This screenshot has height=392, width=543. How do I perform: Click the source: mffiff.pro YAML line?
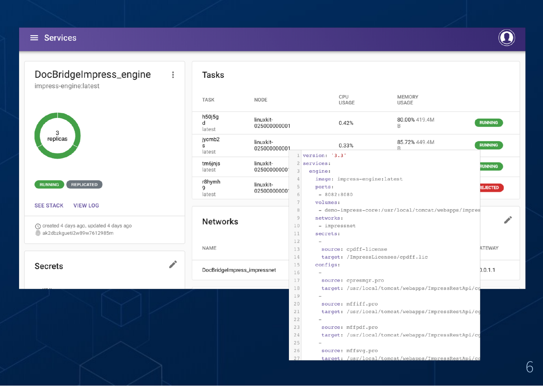[350, 304]
